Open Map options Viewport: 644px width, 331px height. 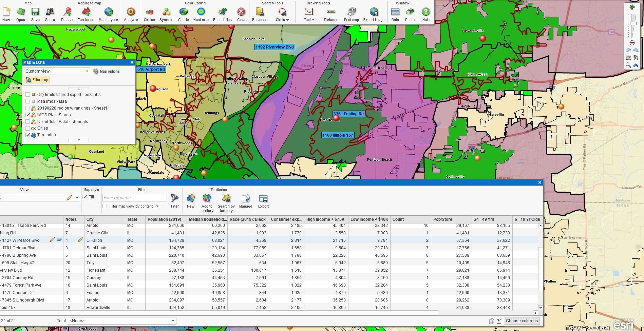[107, 71]
